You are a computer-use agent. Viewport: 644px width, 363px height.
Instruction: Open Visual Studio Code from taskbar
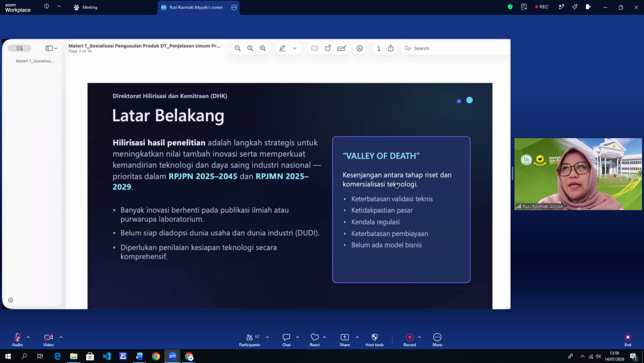(x=106, y=356)
